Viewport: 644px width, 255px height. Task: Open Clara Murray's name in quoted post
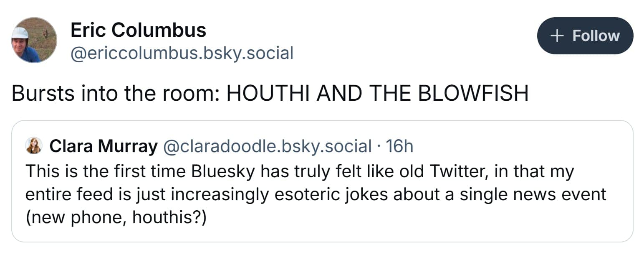click(104, 146)
